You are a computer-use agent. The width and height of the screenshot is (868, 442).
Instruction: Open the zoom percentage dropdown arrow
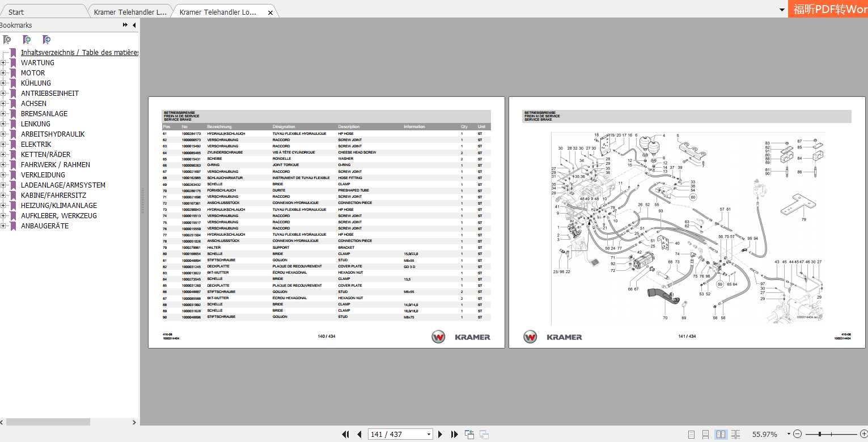(788, 434)
